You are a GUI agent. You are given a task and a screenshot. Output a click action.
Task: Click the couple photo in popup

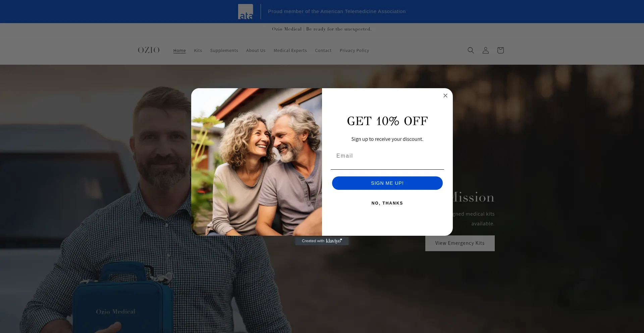(x=257, y=162)
